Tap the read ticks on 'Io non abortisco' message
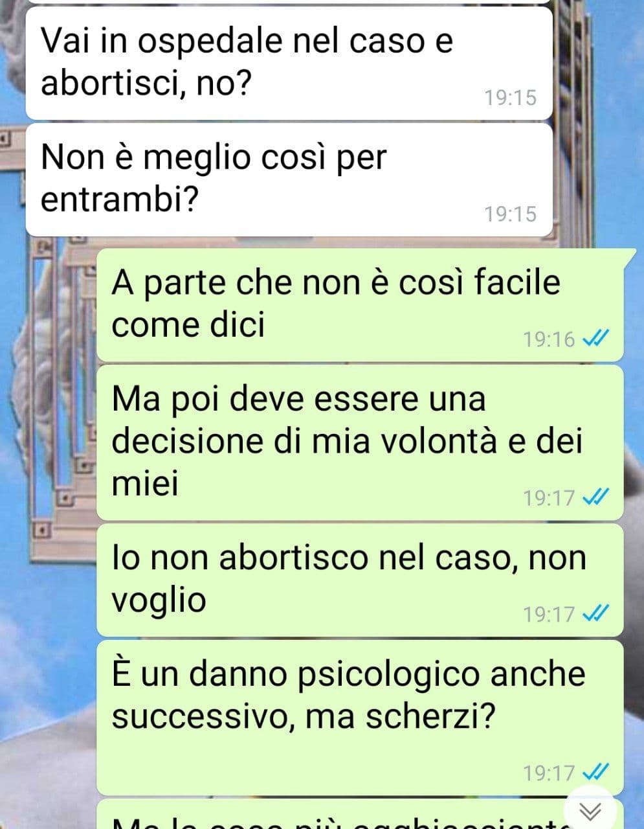This screenshot has height=829, width=644. [x=595, y=613]
